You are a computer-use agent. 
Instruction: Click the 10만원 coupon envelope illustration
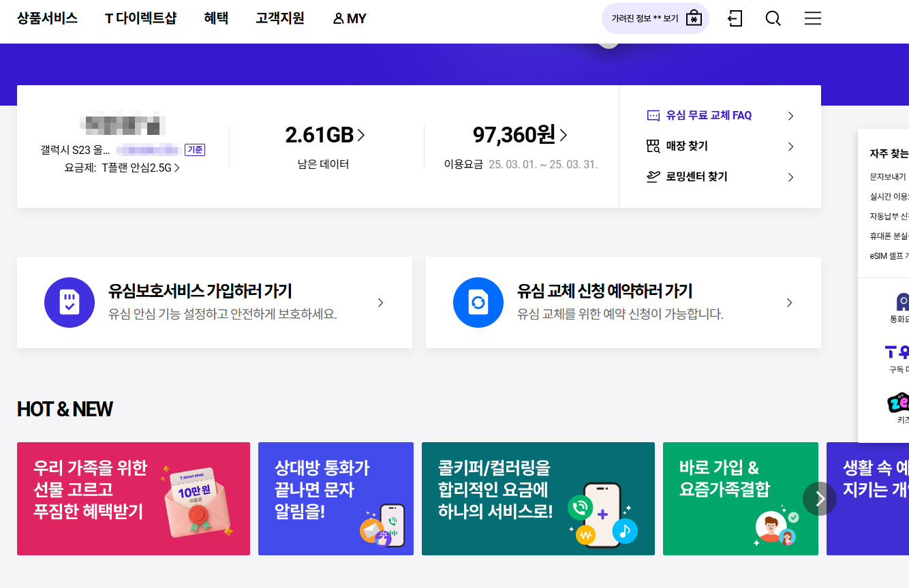point(198,502)
